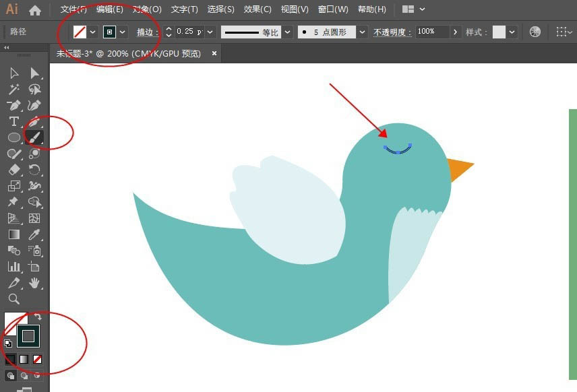This screenshot has width=577, height=392.
Task: Activate the Stroke box in toolbox
Action: tap(28, 335)
